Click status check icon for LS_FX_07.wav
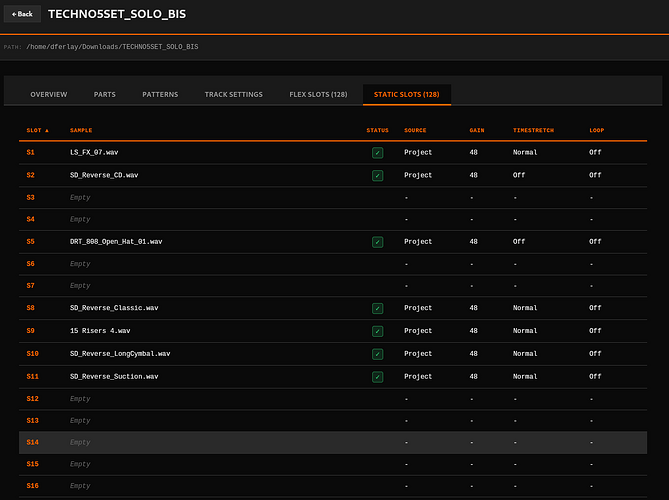The height and width of the screenshot is (500, 669). tap(378, 153)
